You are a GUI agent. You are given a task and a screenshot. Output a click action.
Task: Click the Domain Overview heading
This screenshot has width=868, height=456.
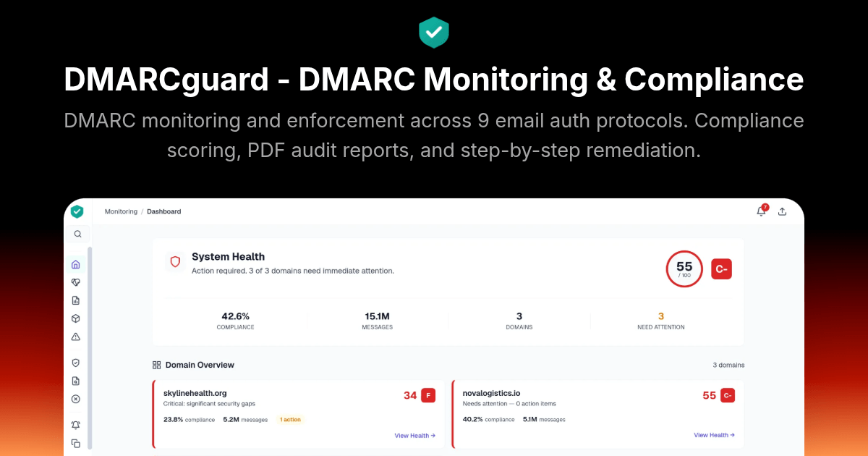click(200, 365)
